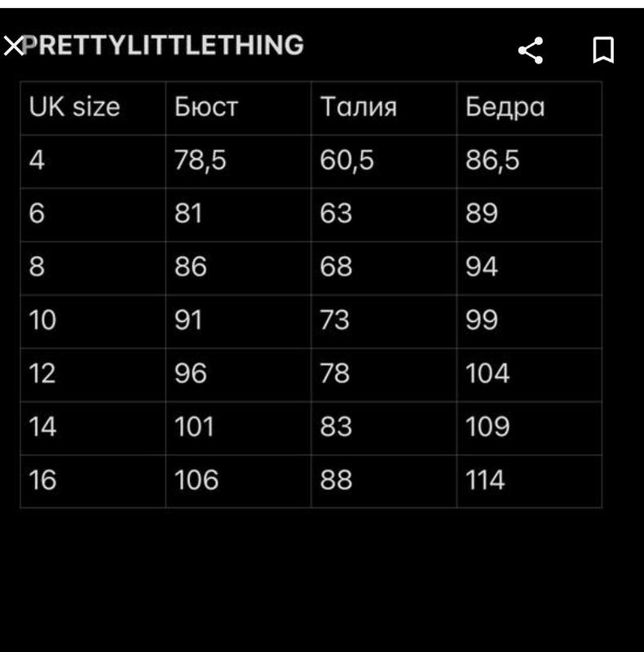Tap the bookmark save icon
This screenshot has height=652, width=644.
coord(603,50)
